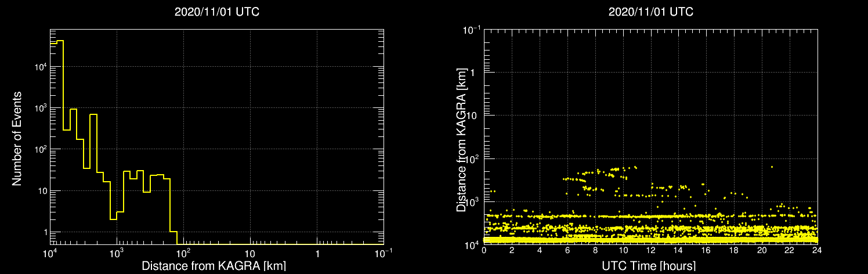
Task: Click the isolated scatter point near hour 21
Action: tap(772, 167)
